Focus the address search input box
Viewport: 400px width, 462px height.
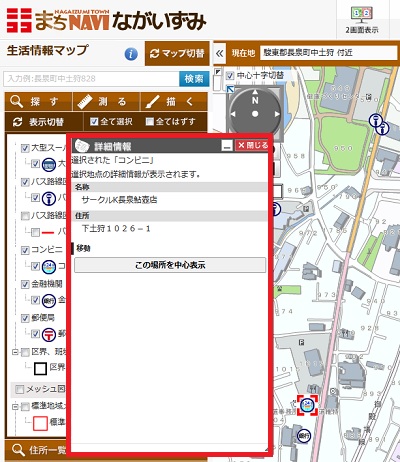(x=91, y=79)
